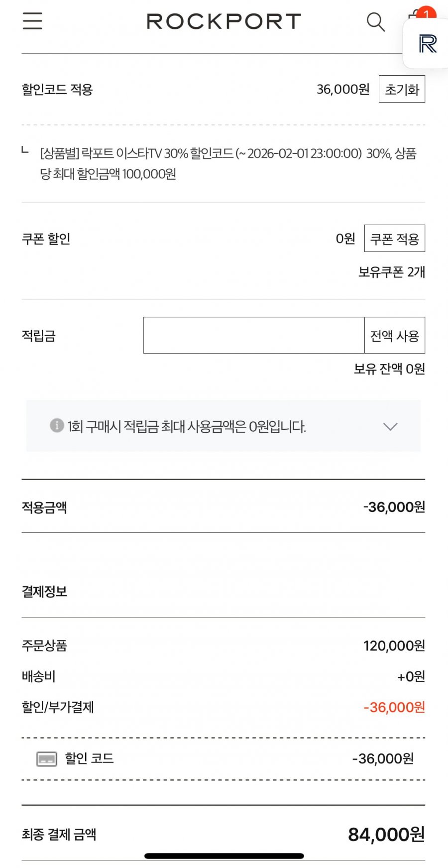The height and width of the screenshot is (868, 448).
Task: Tap the ROCKPORT logo
Action: click(x=224, y=21)
